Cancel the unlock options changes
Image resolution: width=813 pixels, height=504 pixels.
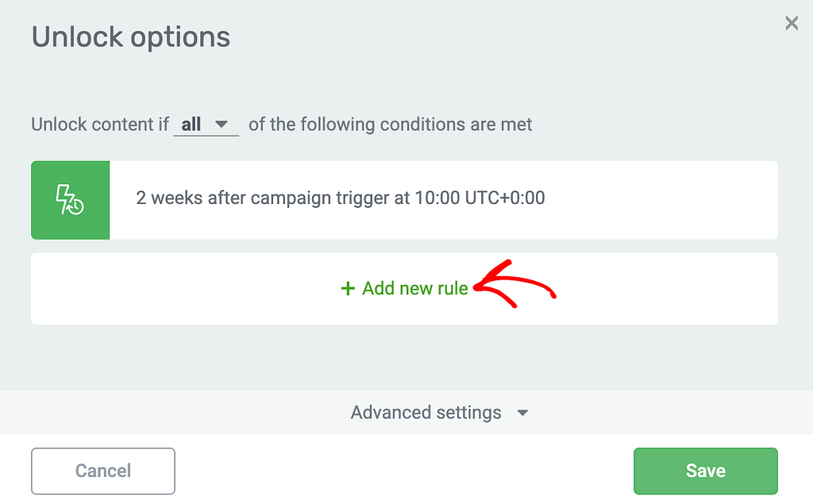(103, 471)
